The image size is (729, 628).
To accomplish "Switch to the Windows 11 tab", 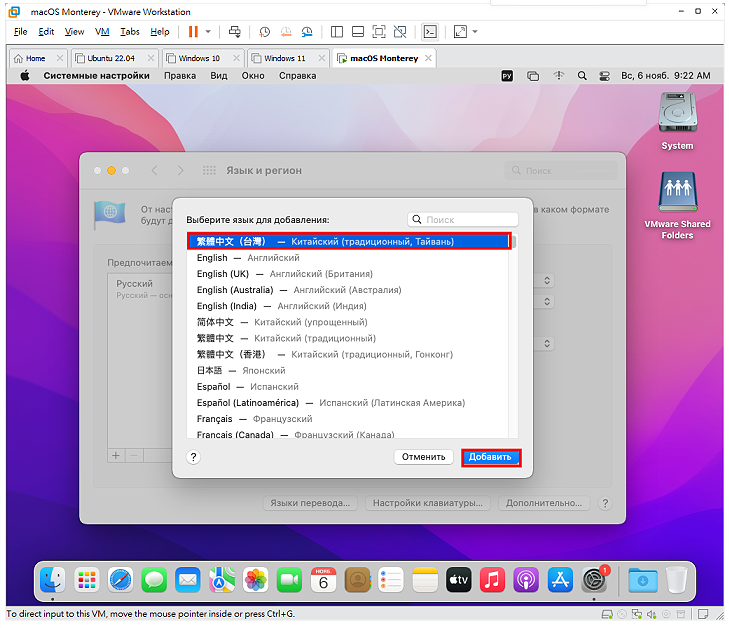I will point(285,58).
